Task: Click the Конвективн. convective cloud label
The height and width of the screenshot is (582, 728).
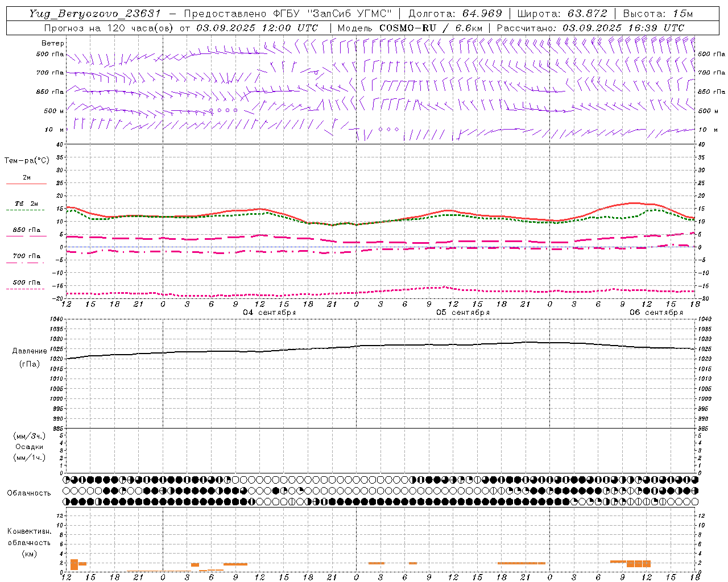Action: tap(29, 531)
